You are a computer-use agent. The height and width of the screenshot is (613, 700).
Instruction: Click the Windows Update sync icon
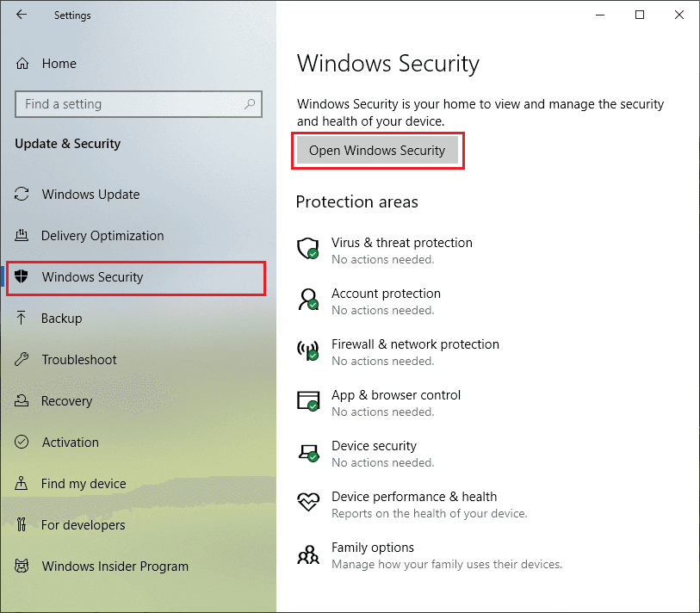[22, 195]
